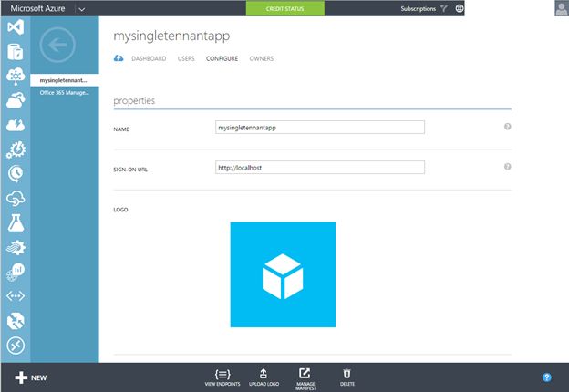Open the Visual Studio Team Services icon in sidebar

click(16, 27)
